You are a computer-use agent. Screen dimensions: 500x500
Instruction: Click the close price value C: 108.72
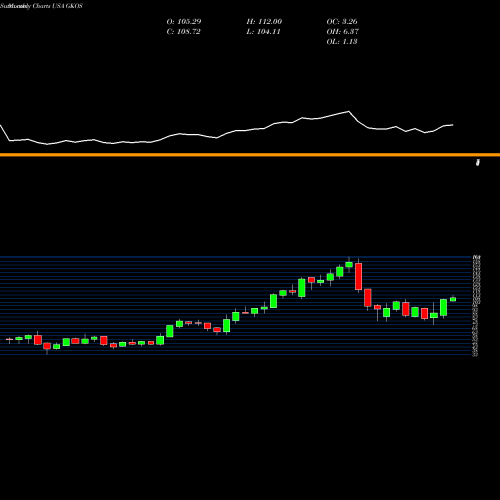tap(183, 32)
